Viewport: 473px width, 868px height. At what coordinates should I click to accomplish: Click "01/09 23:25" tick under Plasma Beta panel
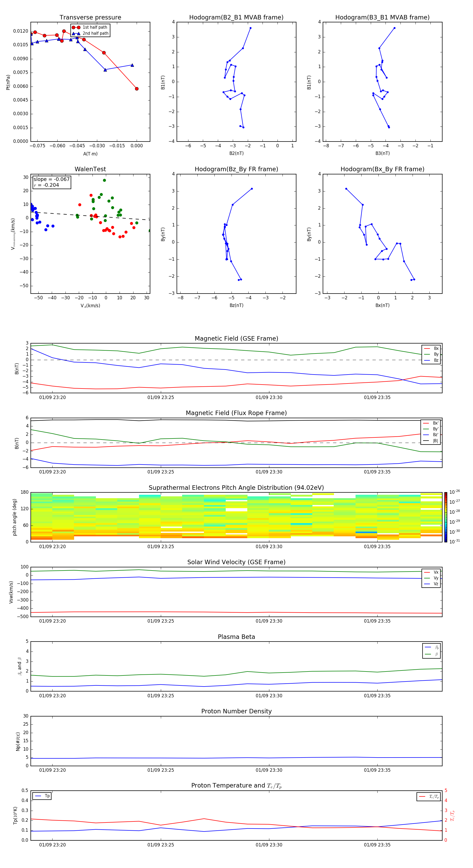point(161,696)
